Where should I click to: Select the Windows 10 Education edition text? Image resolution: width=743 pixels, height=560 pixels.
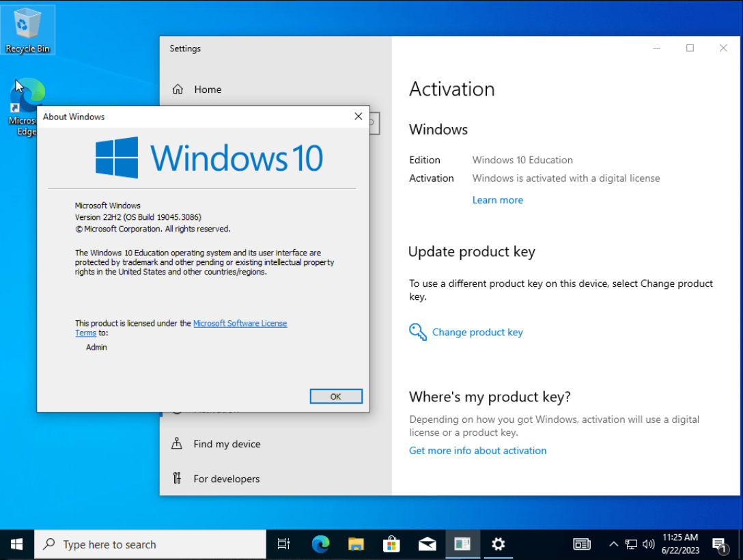pyautogui.click(x=522, y=160)
